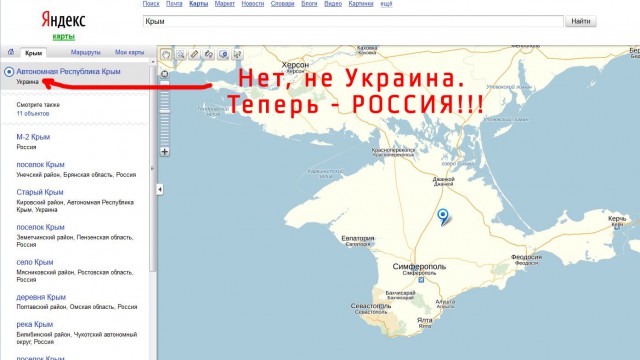Open Новости in top navigation
Screen dimensions: 640x360
click(253, 4)
